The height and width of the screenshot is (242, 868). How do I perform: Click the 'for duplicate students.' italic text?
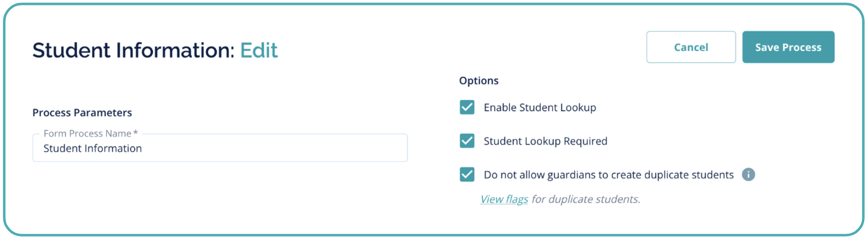[586, 199]
